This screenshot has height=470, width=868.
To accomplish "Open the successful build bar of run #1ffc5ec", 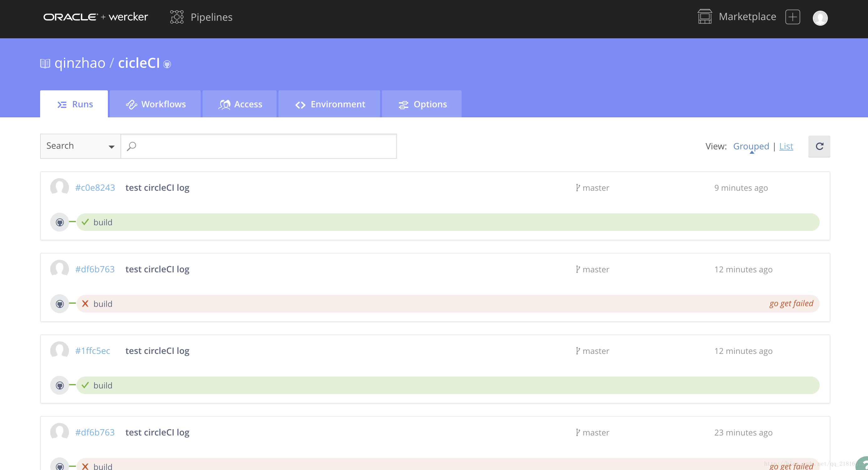I will [448, 385].
